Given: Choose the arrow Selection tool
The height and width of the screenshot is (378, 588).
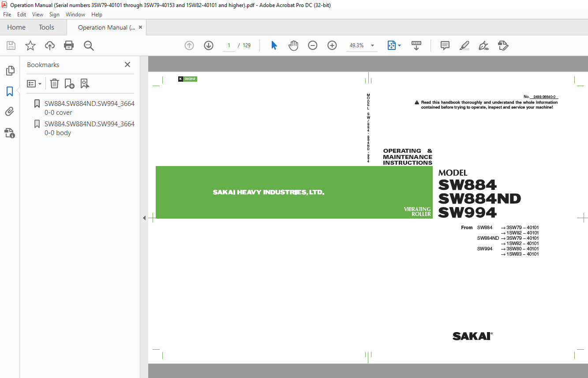Looking at the screenshot, I should tap(274, 45).
